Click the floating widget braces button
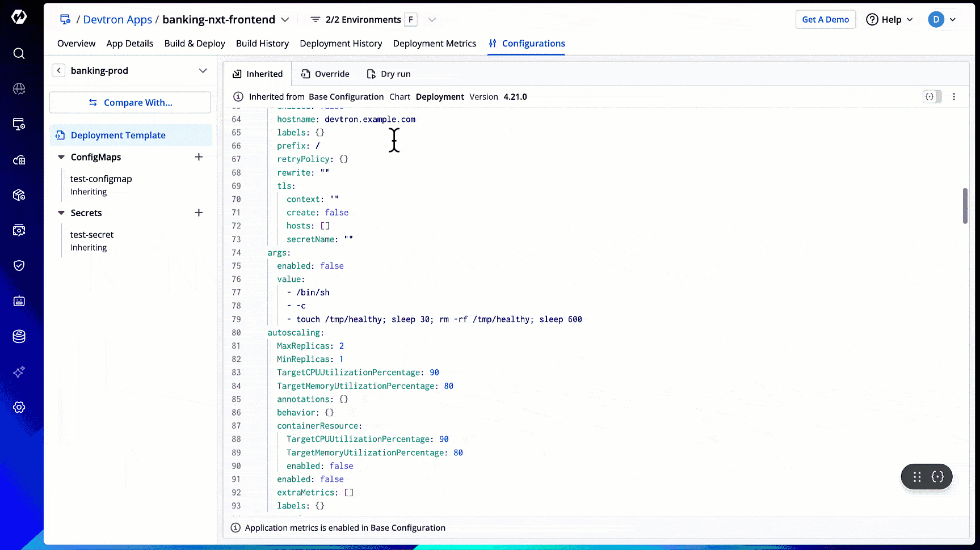This screenshot has width=980, height=550. (x=937, y=477)
